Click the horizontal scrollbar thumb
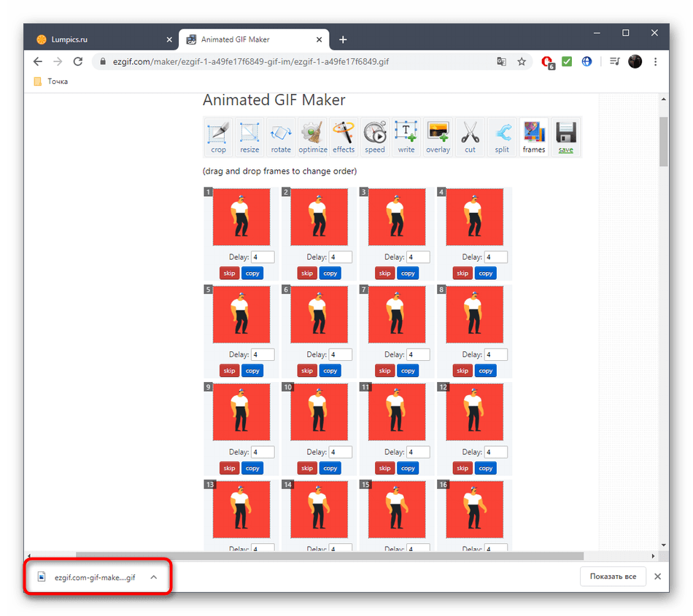693x616 pixels. (x=330, y=555)
